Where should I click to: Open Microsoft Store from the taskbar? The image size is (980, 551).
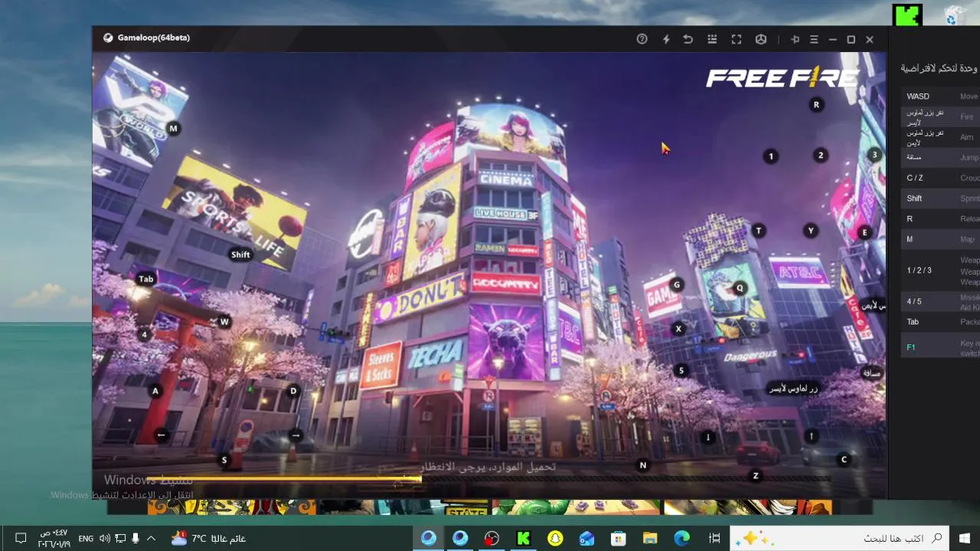(618, 539)
